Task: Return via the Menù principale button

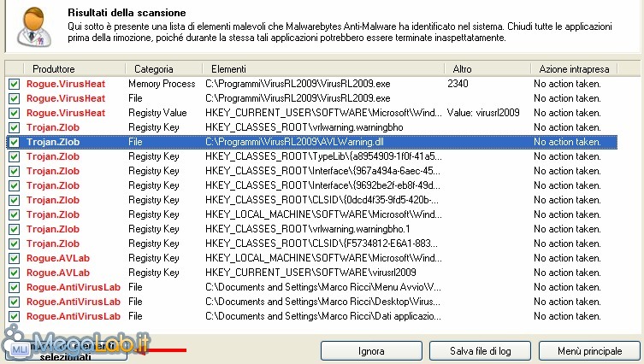Action: coord(590,351)
